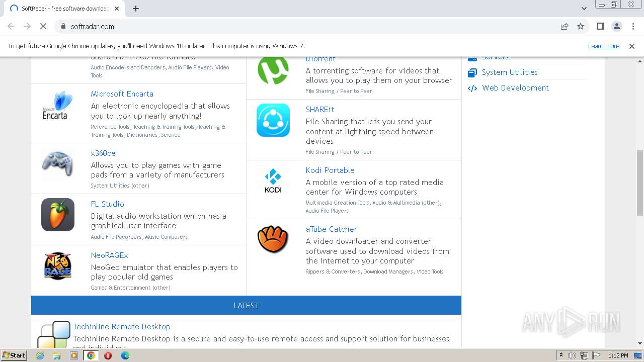The image size is (644, 362).
Task: Click the page vertical scrollbar thumb
Action: click(640, 183)
